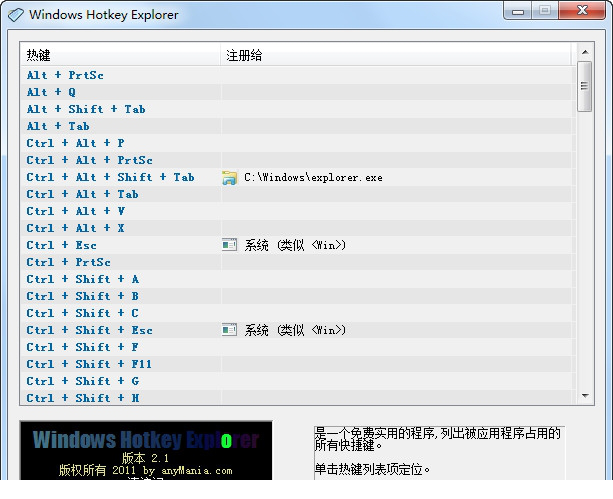The width and height of the screenshot is (613, 499).
Task: Sort the list by the 热键 column header
Action: 120,55
